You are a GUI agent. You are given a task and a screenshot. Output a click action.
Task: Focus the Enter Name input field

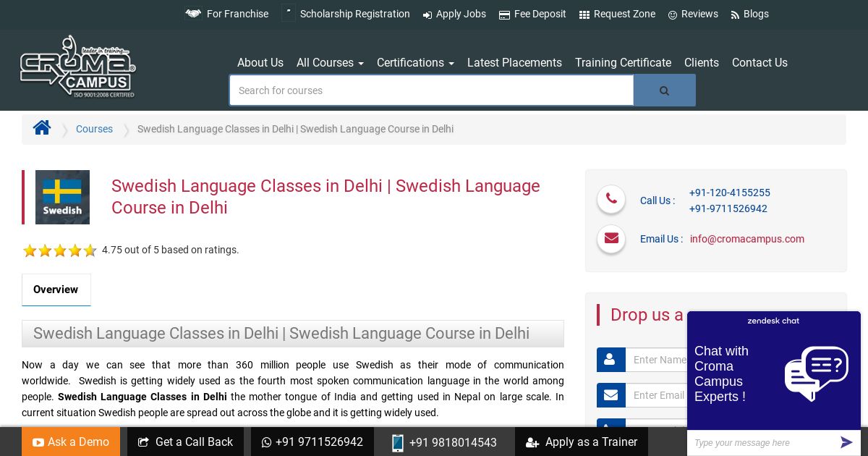click(x=656, y=360)
